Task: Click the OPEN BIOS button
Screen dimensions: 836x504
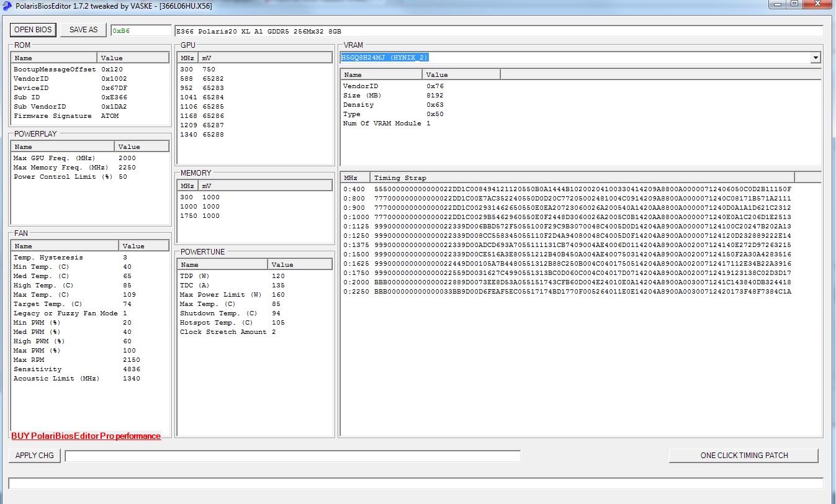Action: click(33, 30)
